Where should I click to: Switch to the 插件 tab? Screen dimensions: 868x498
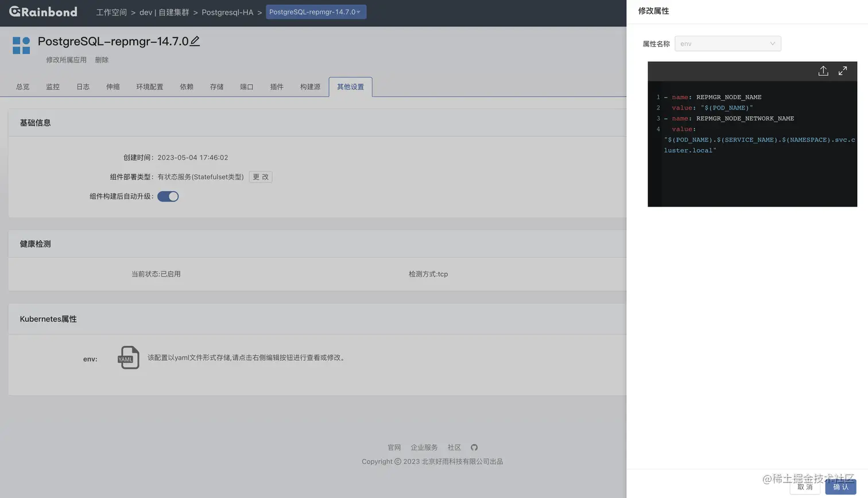tap(277, 87)
